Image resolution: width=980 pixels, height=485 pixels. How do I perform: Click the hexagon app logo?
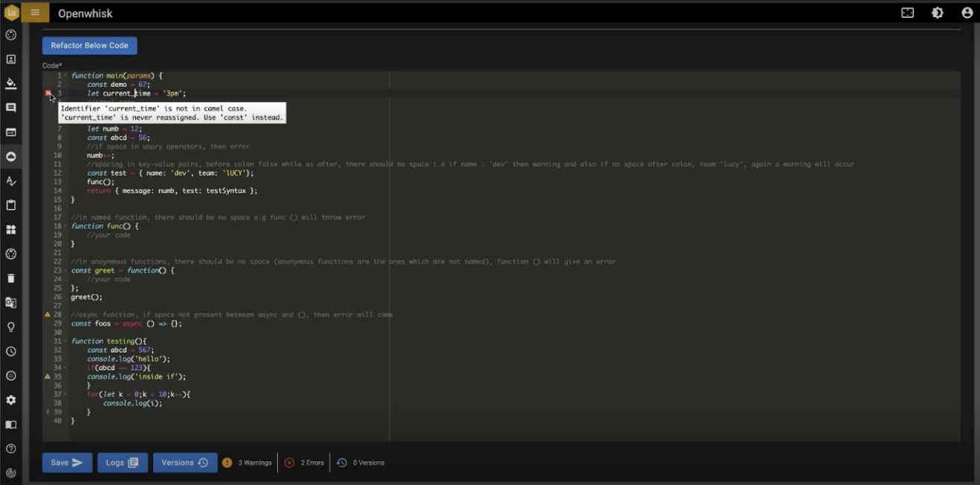pyautogui.click(x=11, y=13)
